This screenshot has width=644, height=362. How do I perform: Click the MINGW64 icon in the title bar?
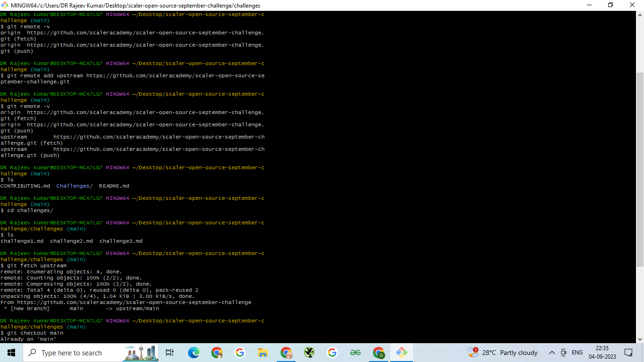click(x=5, y=5)
